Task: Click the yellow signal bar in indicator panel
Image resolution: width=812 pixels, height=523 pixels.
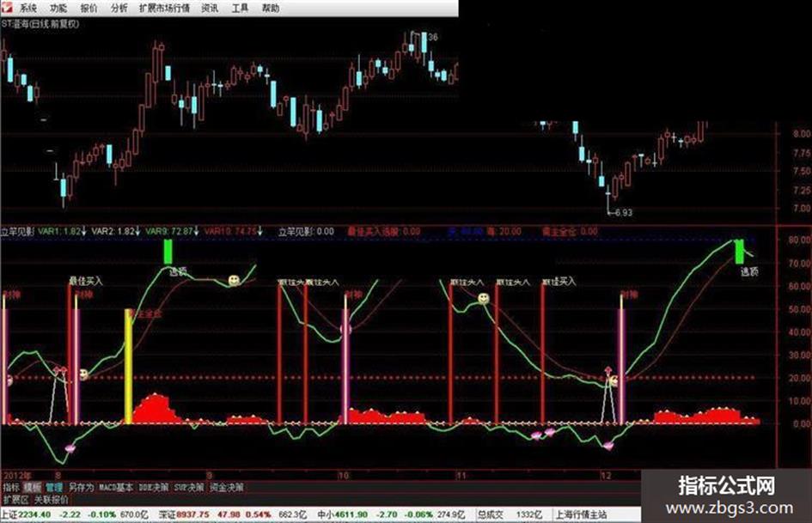Action: [x=128, y=367]
